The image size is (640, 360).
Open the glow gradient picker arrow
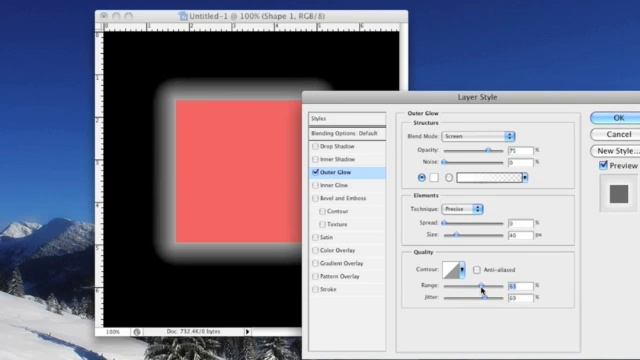(x=525, y=178)
